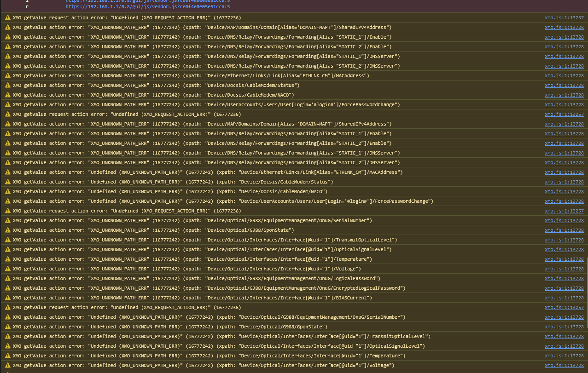Open xmo.js link on Undefined OnuG/SerialNumber row
This screenshot has height=373, width=588.
pos(564,317)
